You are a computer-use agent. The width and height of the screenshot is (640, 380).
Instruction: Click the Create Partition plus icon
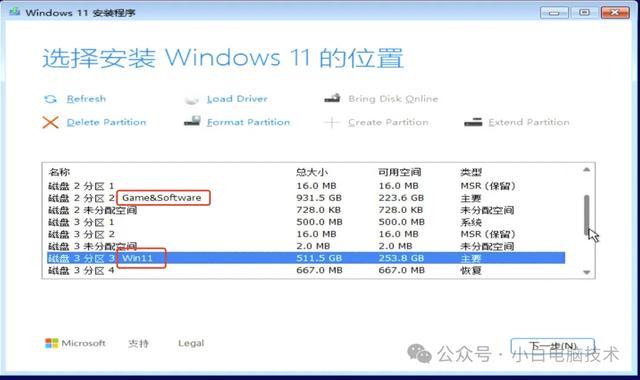tap(331, 122)
